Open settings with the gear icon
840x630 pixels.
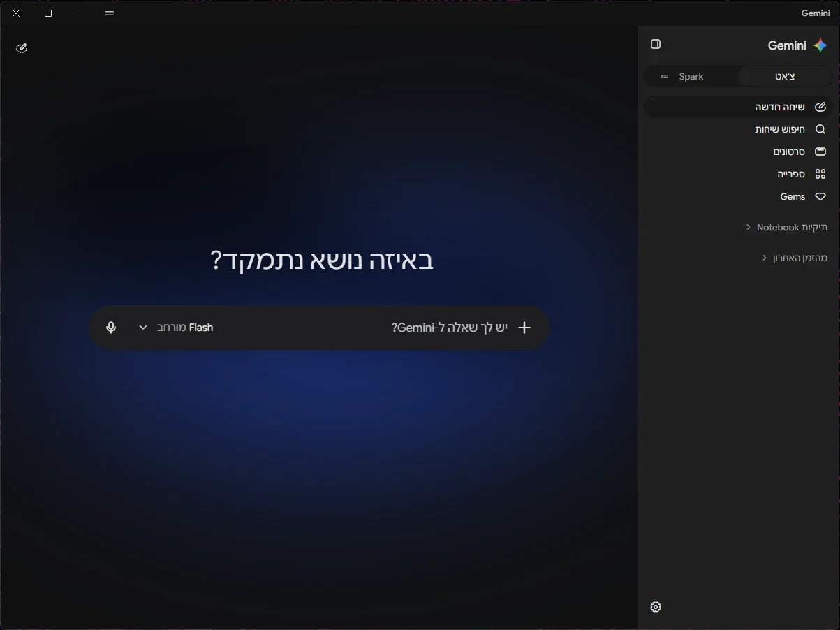(x=656, y=607)
